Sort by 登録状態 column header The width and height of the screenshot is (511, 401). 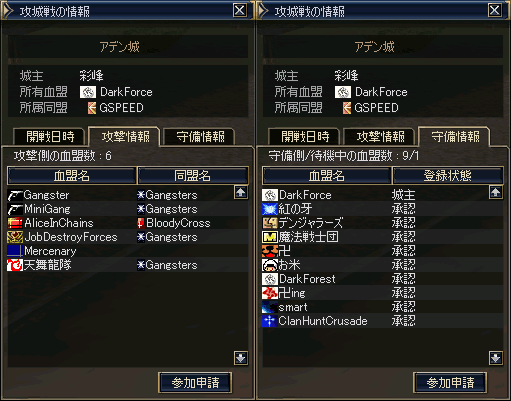click(448, 175)
